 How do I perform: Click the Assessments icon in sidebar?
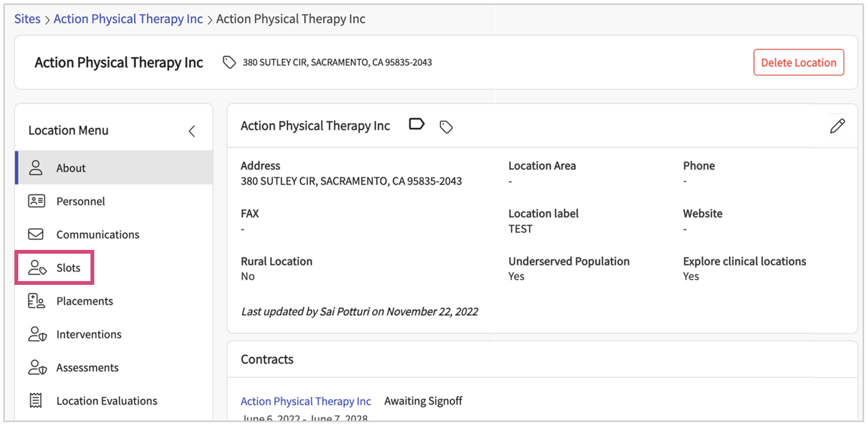[37, 367]
